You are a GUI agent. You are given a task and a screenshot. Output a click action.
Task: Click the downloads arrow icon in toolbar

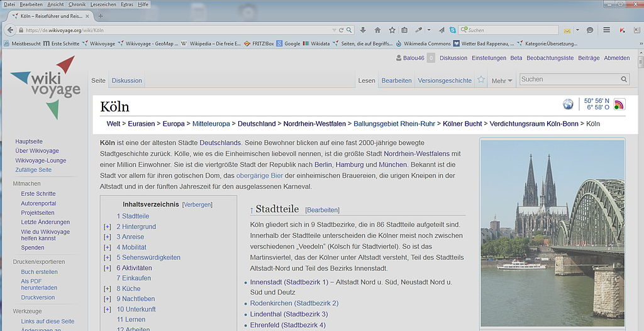(363, 30)
